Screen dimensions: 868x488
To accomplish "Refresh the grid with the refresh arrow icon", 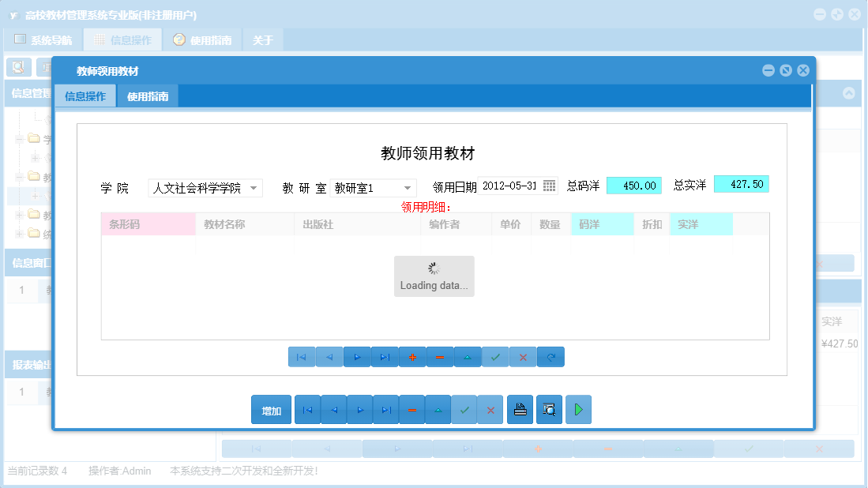I will 550,357.
